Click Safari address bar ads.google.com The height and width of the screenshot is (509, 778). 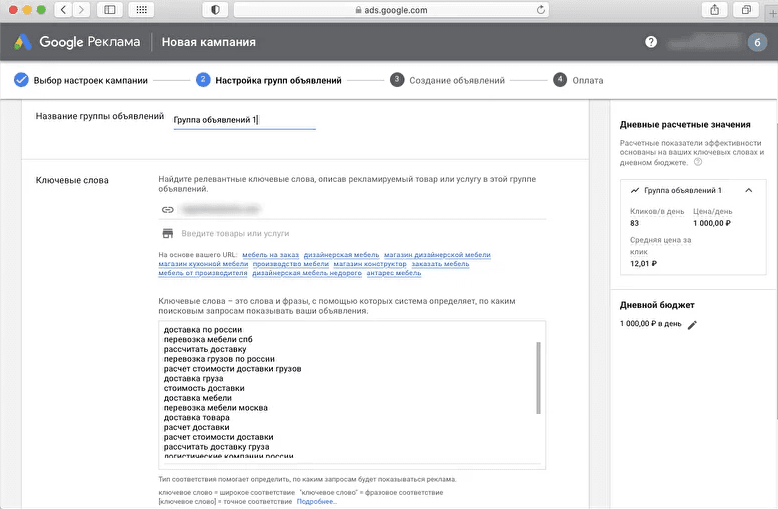[391, 10]
